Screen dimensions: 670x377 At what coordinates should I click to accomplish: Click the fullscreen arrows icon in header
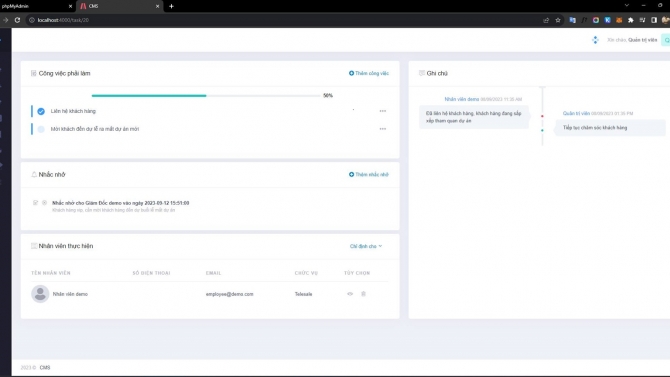[595, 40]
